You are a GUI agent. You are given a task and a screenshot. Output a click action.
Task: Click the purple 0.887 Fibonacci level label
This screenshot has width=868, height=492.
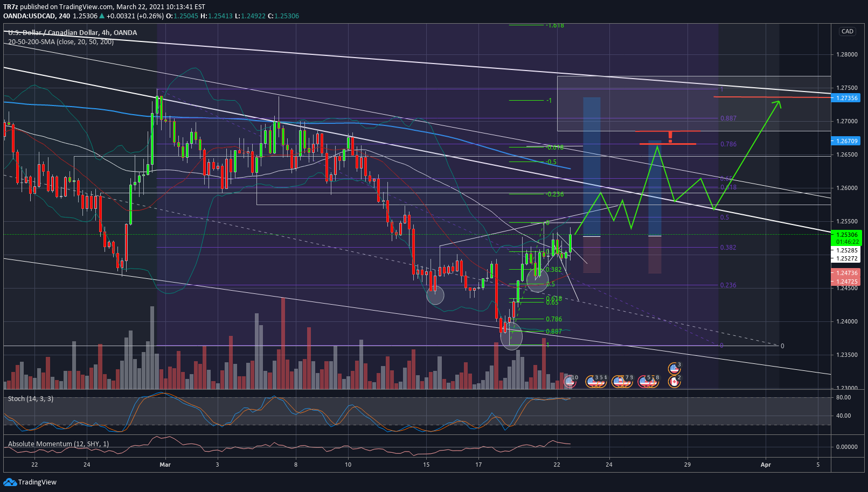(x=728, y=118)
